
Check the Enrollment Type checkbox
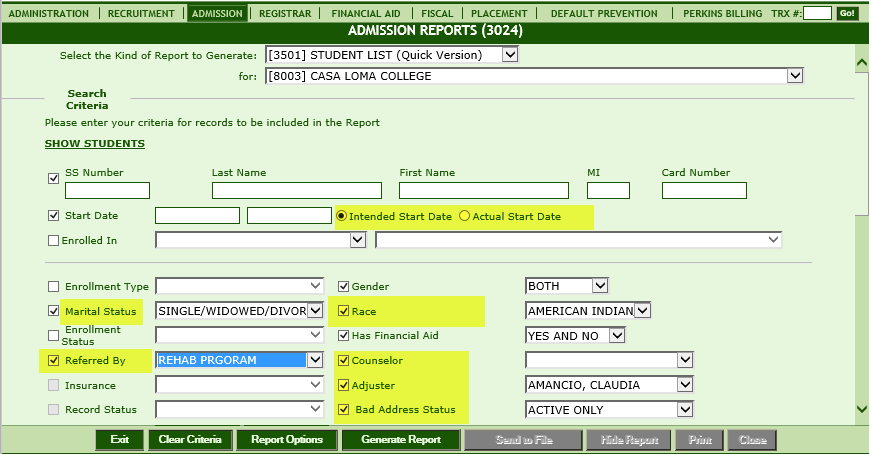coord(53,287)
